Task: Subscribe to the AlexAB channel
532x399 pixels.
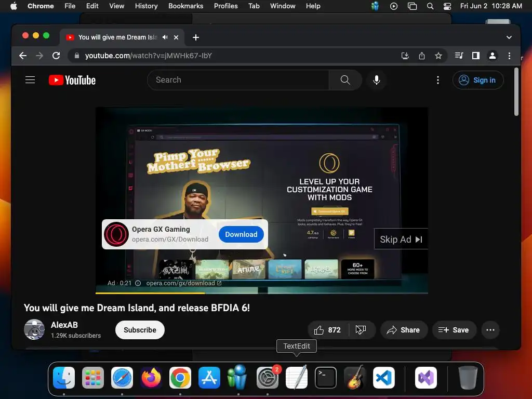Action: tap(140, 330)
